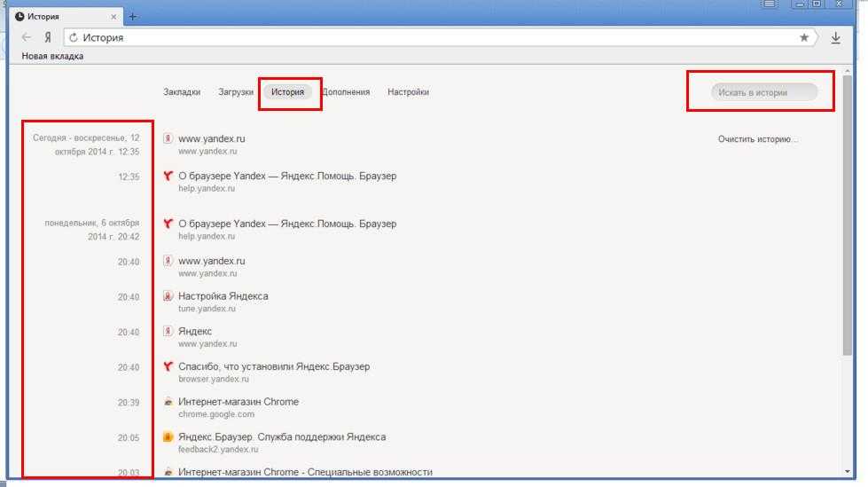868x487 pixels.
Task: Click 'chrome.google.com' URL text
Action: [x=216, y=414]
